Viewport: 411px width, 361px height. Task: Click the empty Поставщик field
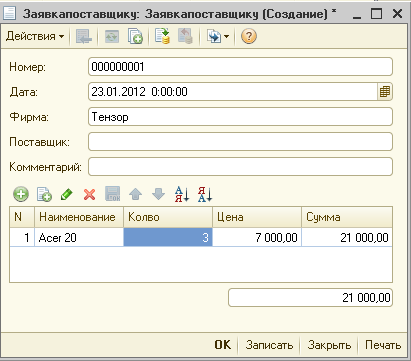click(240, 142)
